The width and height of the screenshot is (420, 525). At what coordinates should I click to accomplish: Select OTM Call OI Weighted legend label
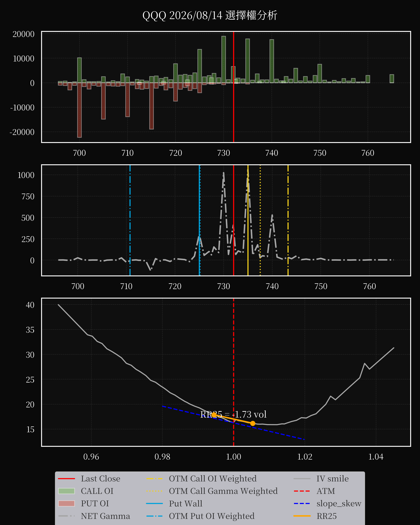point(213,478)
